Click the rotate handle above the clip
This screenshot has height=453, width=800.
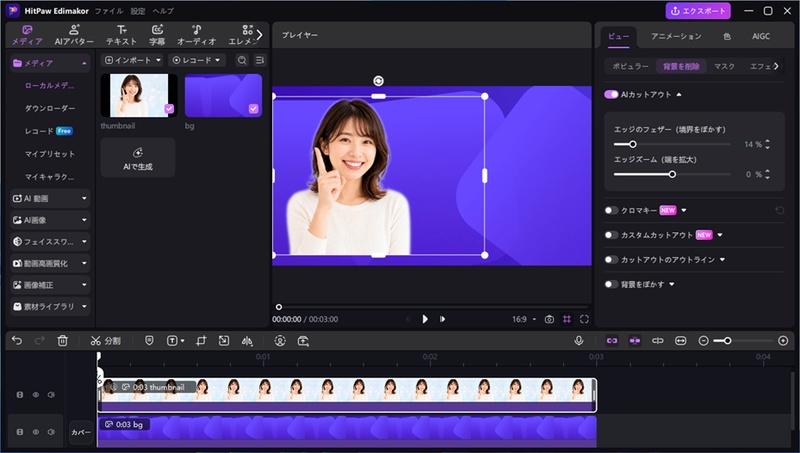click(x=378, y=81)
